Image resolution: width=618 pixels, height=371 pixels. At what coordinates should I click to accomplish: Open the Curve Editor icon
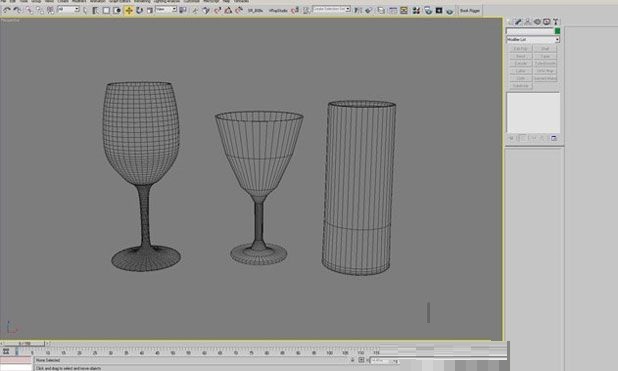pos(393,10)
